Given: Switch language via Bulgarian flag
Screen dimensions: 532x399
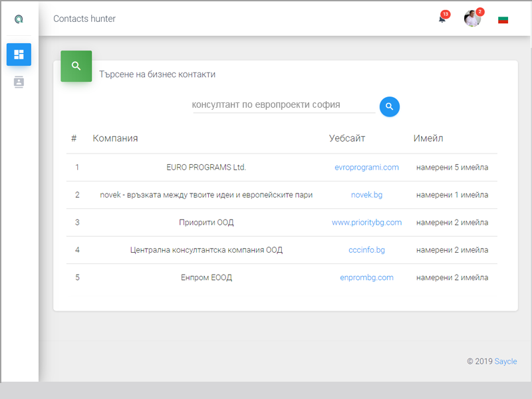Looking at the screenshot, I should point(503,19).
